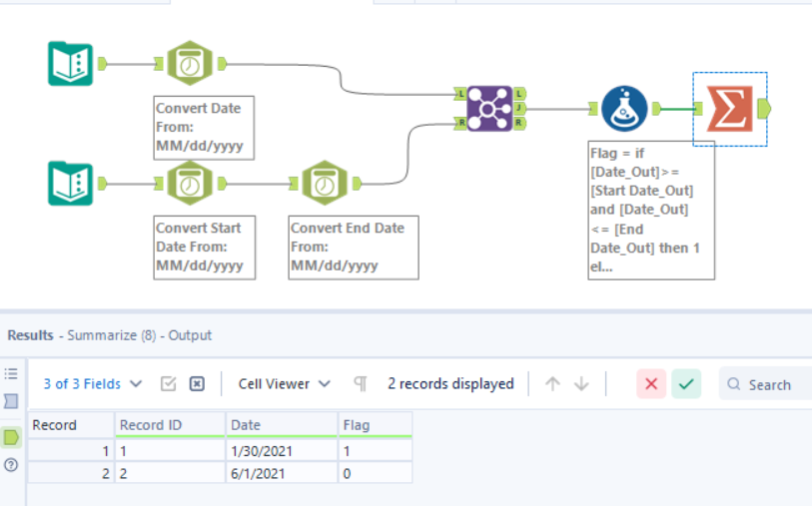Viewport: 812px width, 506px height.
Task: Click in the Results Search field
Action: 775,384
